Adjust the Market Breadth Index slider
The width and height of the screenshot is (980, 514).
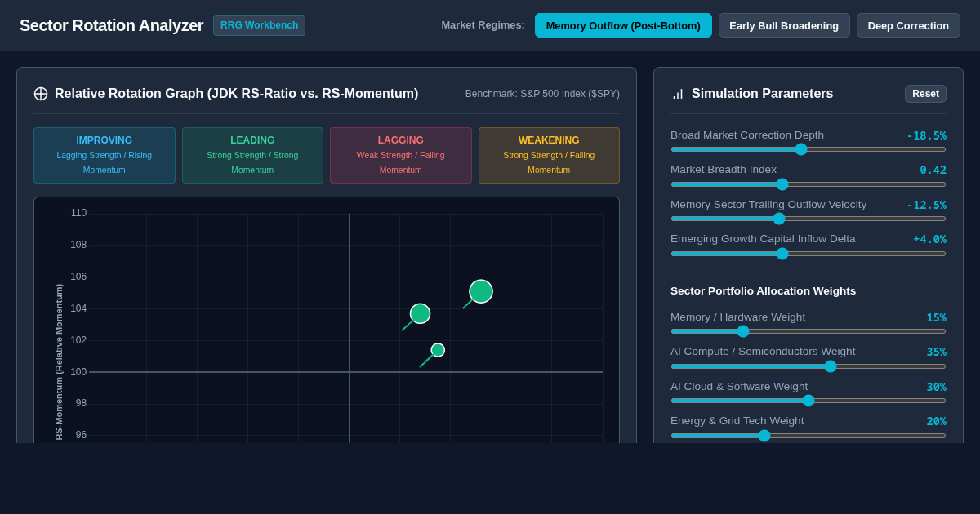tap(808, 184)
